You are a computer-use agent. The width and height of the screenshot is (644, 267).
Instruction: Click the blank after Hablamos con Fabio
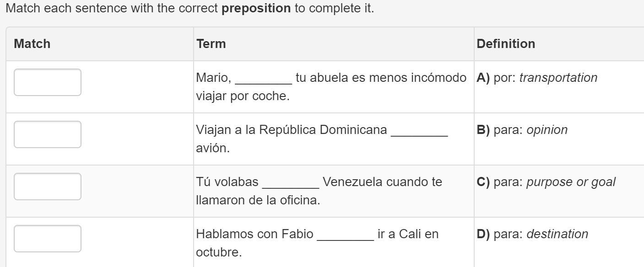[346, 235]
